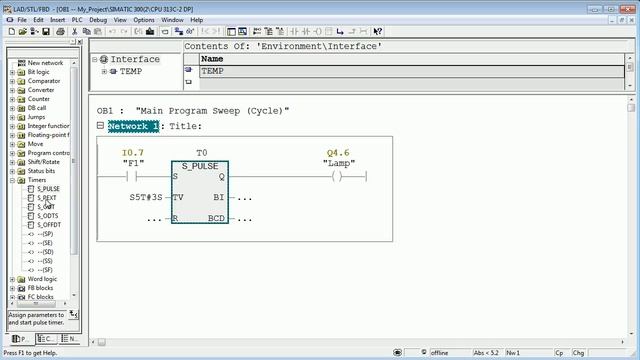Open the Options menu
The width and height of the screenshot is (640, 360).
coord(144,20)
